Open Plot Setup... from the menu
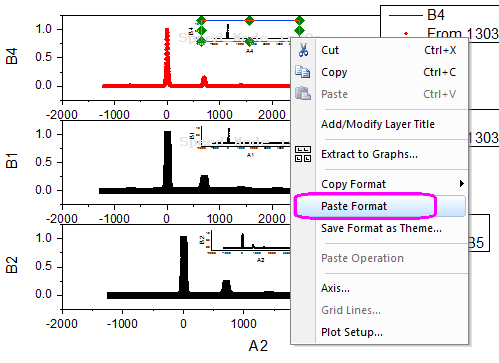 [352, 332]
